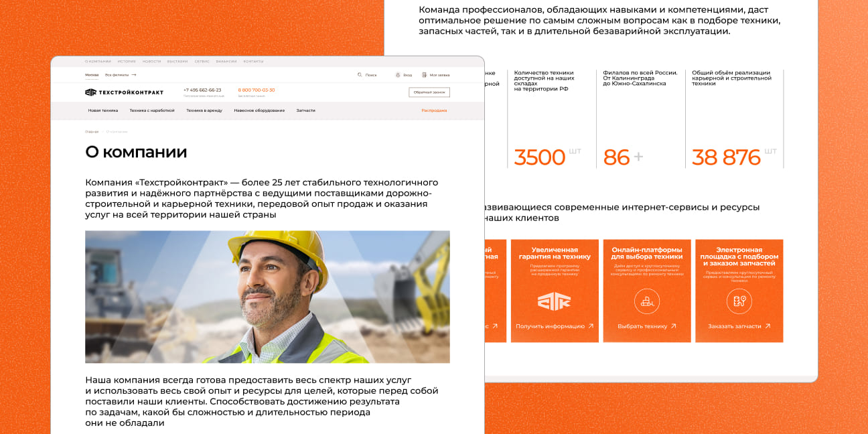Click the Онлайн-платформы для выбора техники card title
This screenshot has width=868, height=434.
click(647, 253)
